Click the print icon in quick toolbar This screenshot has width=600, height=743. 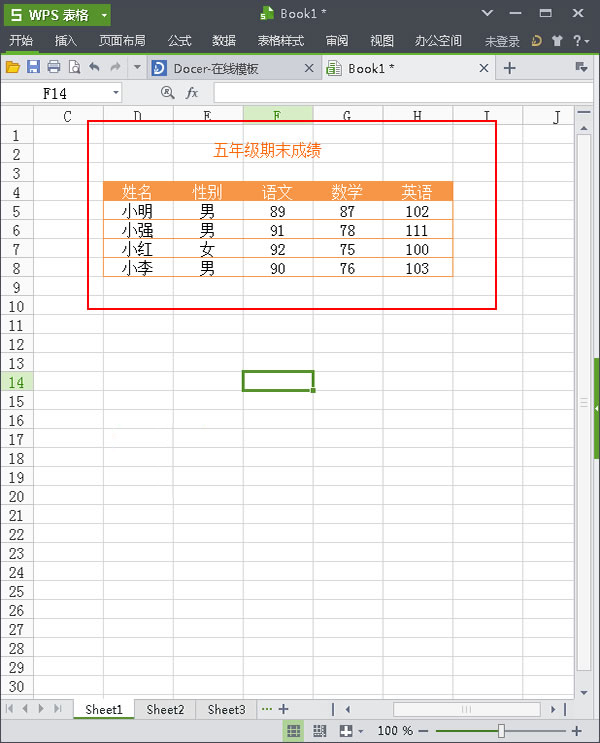[x=54, y=67]
